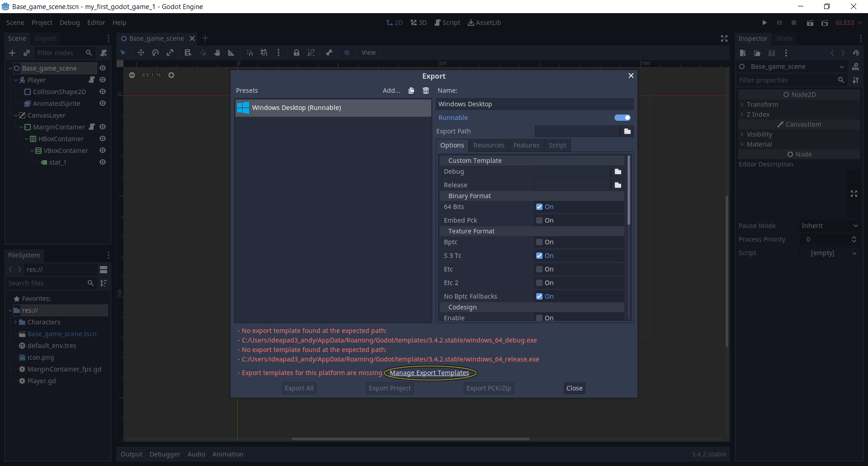
Task: Open the Debug menu
Action: 70,23
